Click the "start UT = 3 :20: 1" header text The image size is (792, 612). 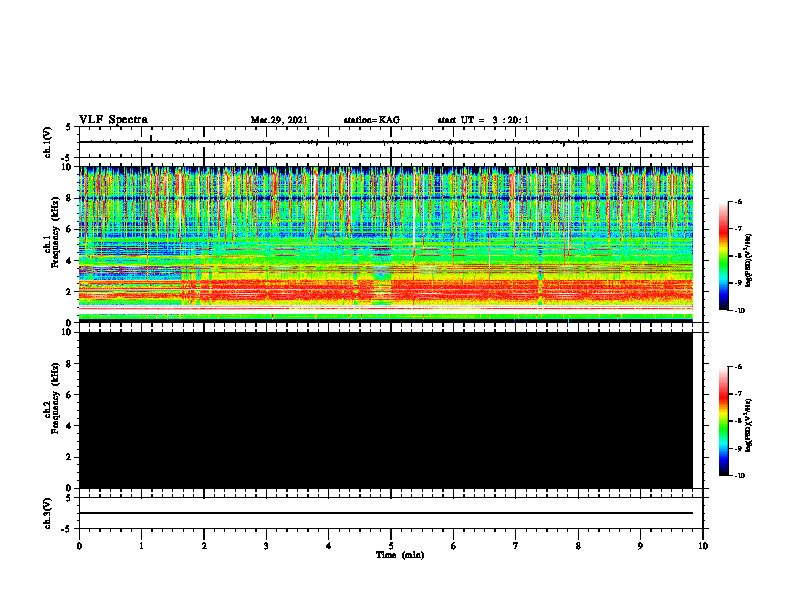tap(483, 120)
